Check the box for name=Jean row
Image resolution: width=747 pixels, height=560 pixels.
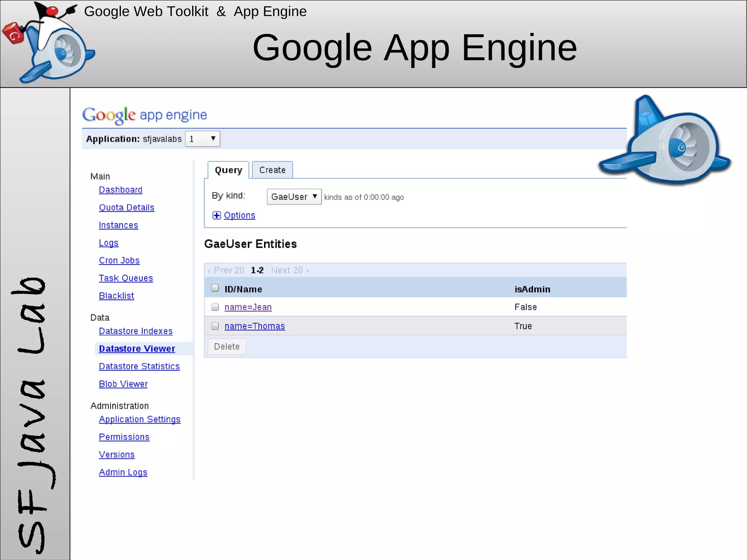click(215, 307)
